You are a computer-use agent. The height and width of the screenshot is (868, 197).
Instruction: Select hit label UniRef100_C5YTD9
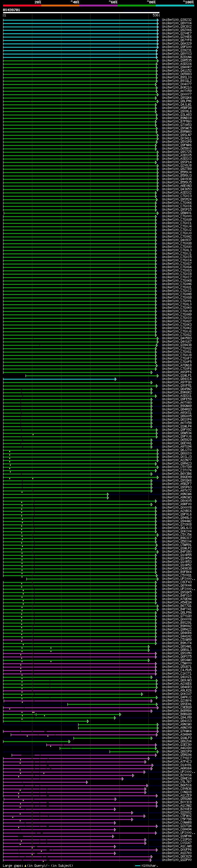[x=177, y=467]
